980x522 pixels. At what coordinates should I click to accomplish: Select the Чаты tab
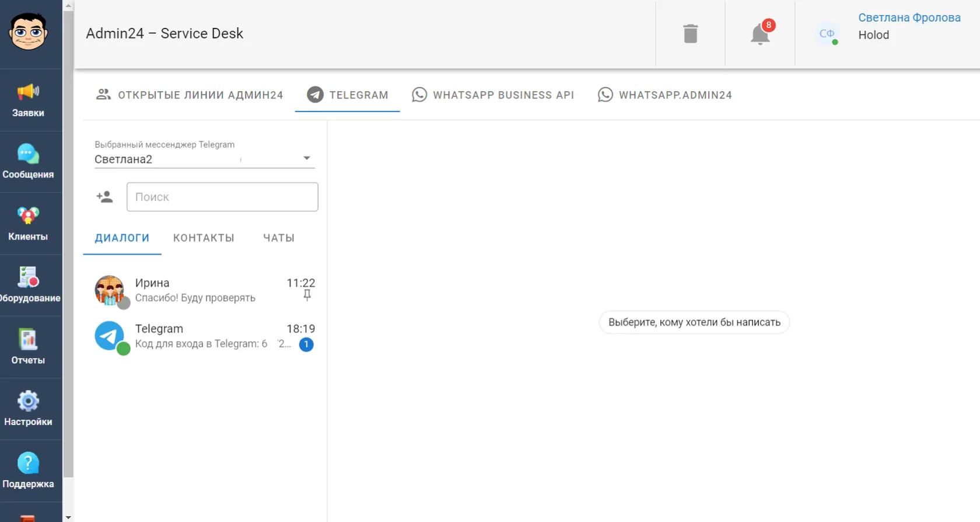(279, 238)
